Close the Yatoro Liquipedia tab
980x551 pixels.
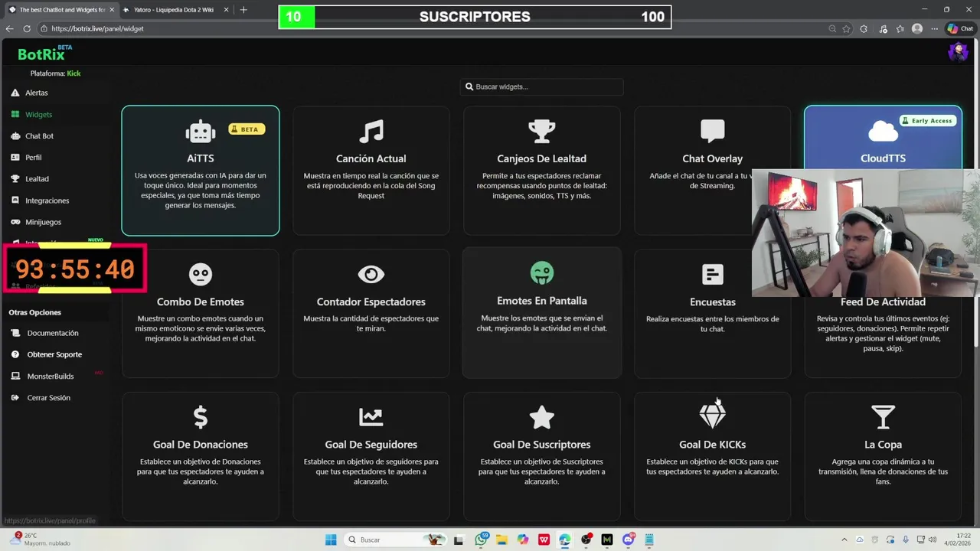click(226, 10)
